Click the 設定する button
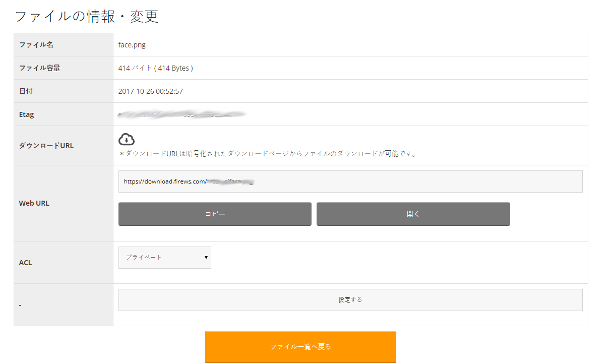Viewport: 612px width, 364px height. point(350,300)
